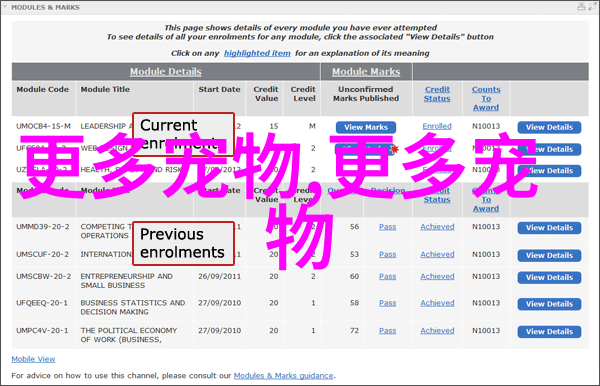600x386 pixels.
Task: Click the Module Details heading link
Action: 165,72
